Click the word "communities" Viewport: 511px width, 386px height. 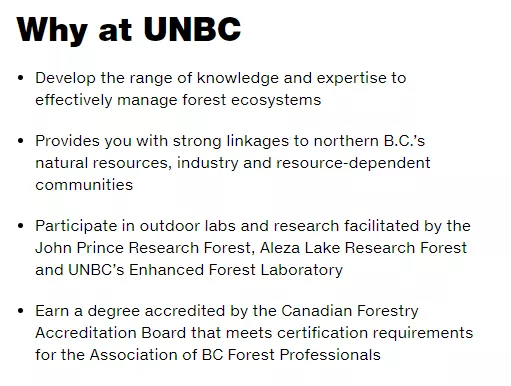point(84,185)
